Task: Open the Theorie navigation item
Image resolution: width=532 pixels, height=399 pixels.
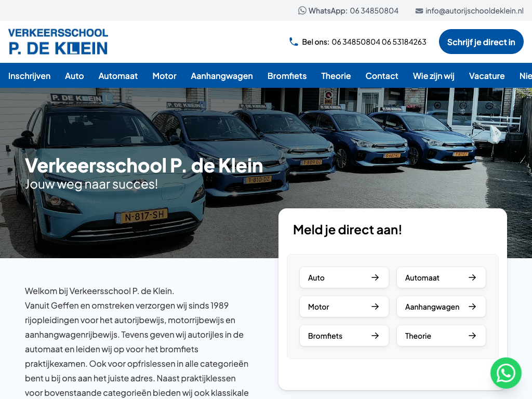Action: tap(336, 76)
